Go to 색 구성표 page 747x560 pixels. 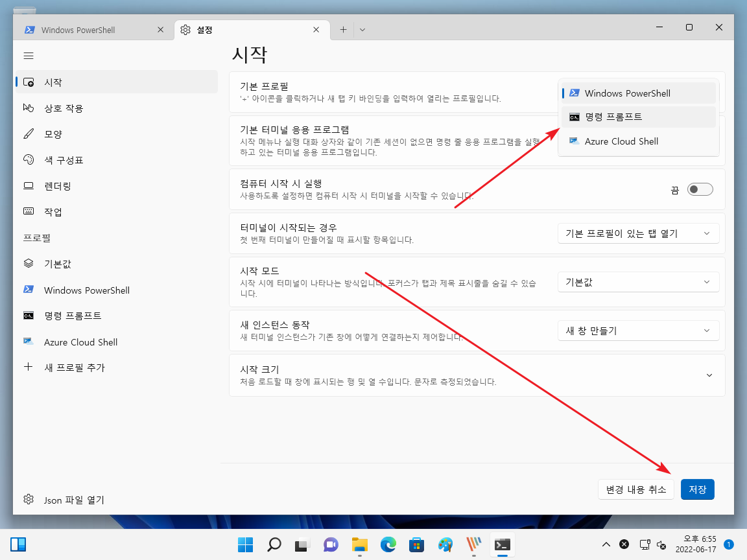pyautogui.click(x=117, y=160)
